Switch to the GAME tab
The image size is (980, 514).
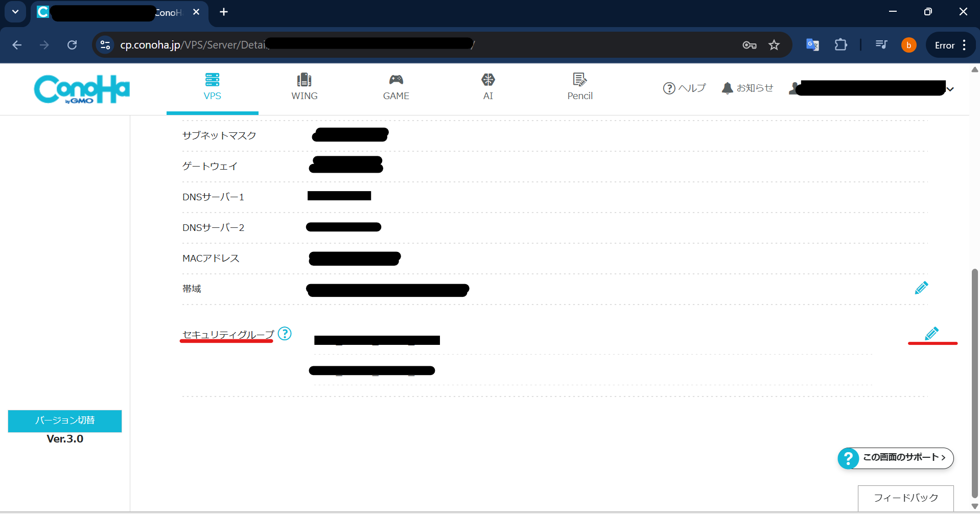click(396, 87)
